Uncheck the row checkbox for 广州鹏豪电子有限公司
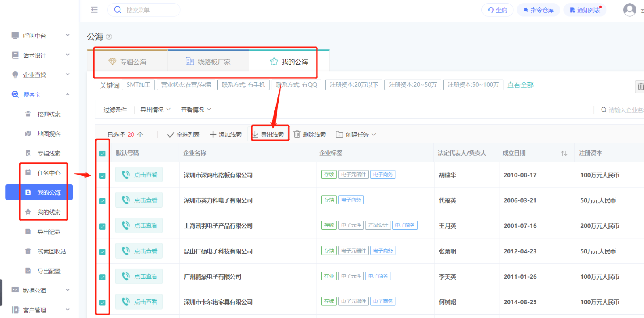 tap(102, 277)
